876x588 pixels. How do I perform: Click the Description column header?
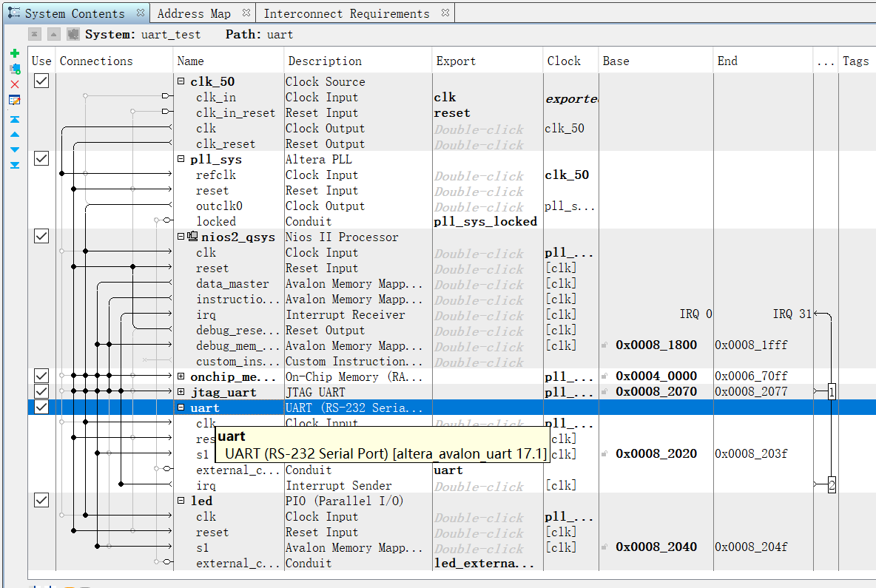tap(358, 61)
